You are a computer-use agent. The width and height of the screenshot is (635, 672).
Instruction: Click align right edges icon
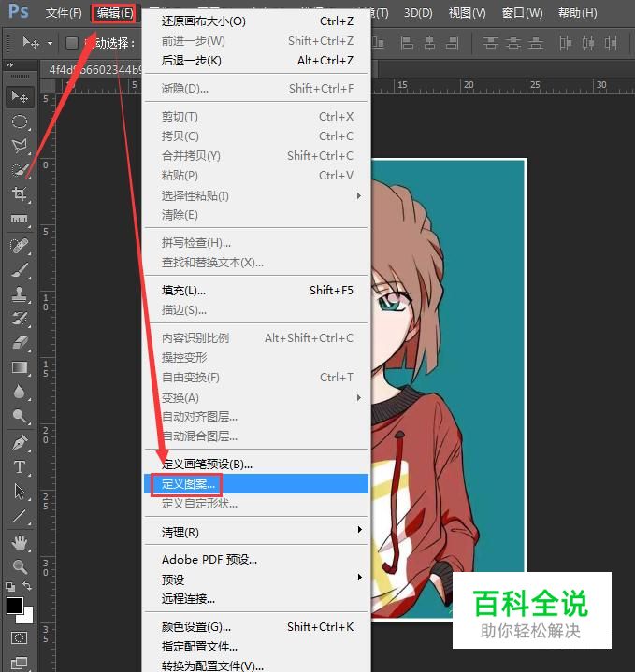click(453, 43)
